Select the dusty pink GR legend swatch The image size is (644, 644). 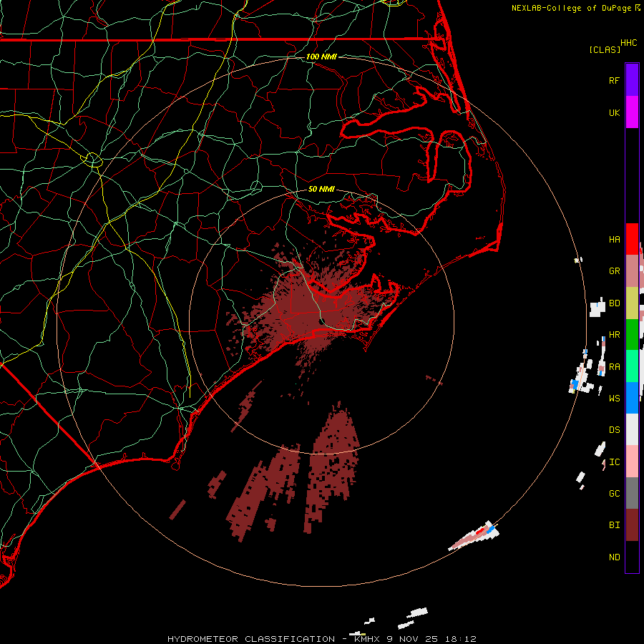632,270
